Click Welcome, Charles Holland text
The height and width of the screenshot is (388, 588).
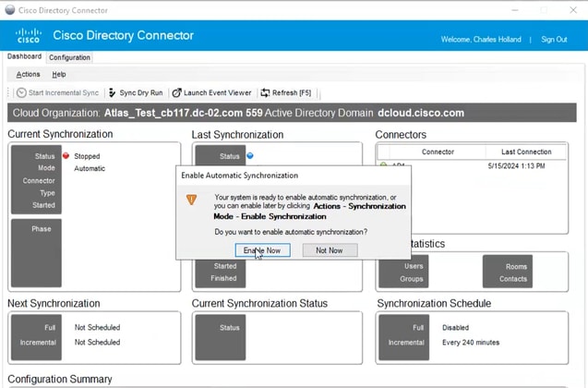pos(481,40)
